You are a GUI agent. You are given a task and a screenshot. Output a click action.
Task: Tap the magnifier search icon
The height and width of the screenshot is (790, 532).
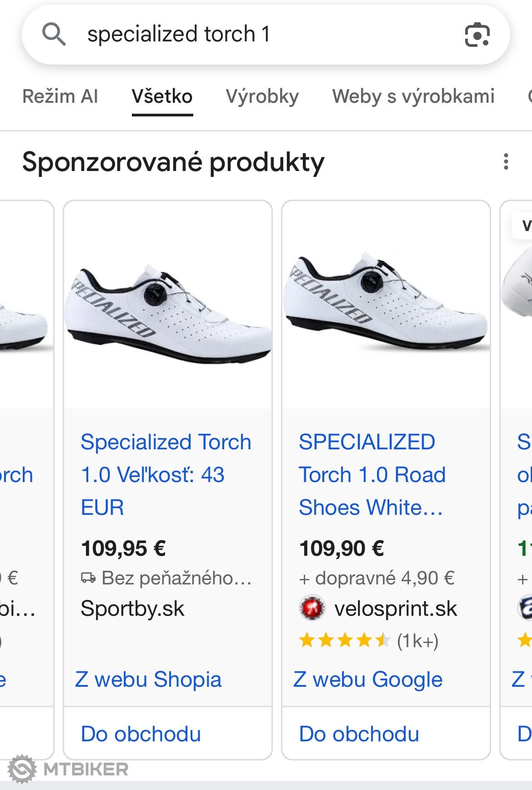(54, 35)
